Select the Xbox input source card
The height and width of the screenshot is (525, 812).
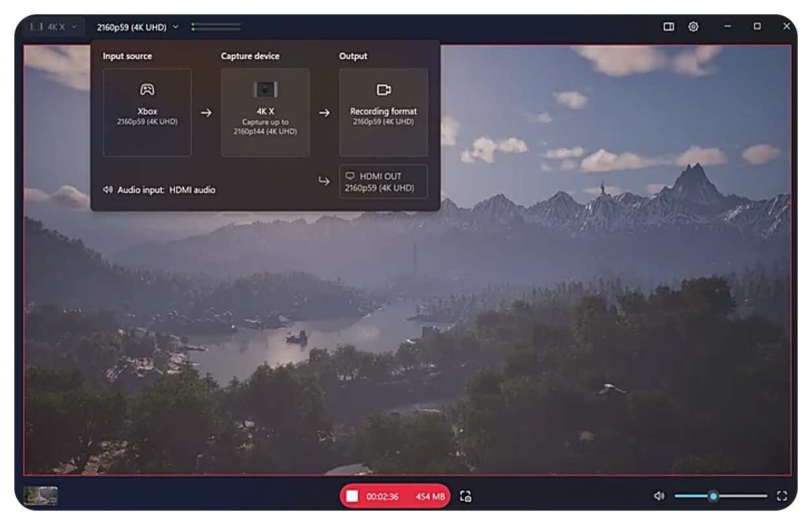pyautogui.click(x=148, y=112)
